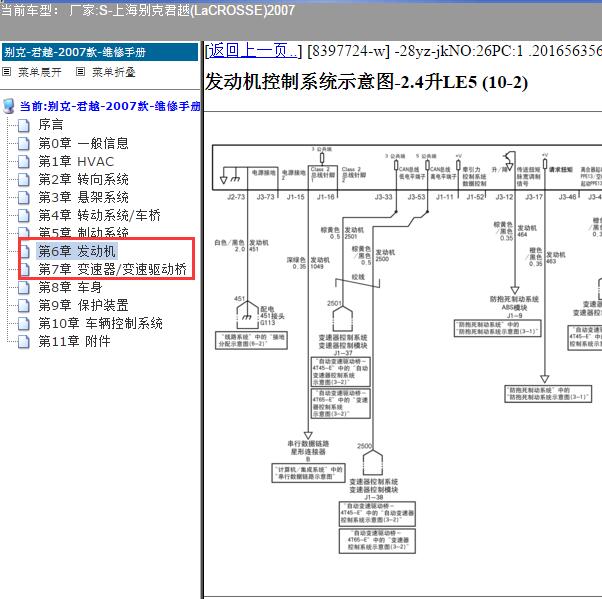Collapse all menus with 菜单折叠
This screenshot has height=599, width=602.
pyautogui.click(x=113, y=72)
